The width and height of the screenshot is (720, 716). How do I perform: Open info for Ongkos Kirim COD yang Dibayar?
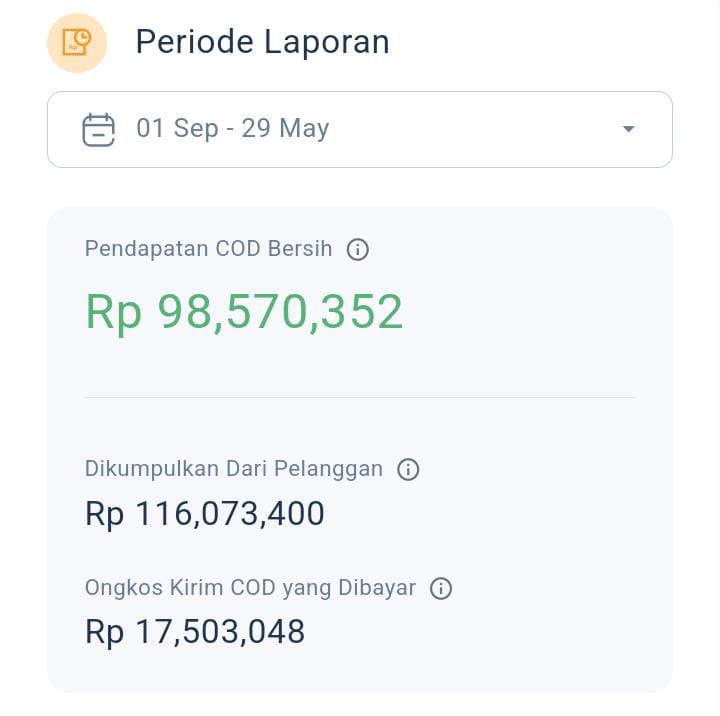coord(441,588)
